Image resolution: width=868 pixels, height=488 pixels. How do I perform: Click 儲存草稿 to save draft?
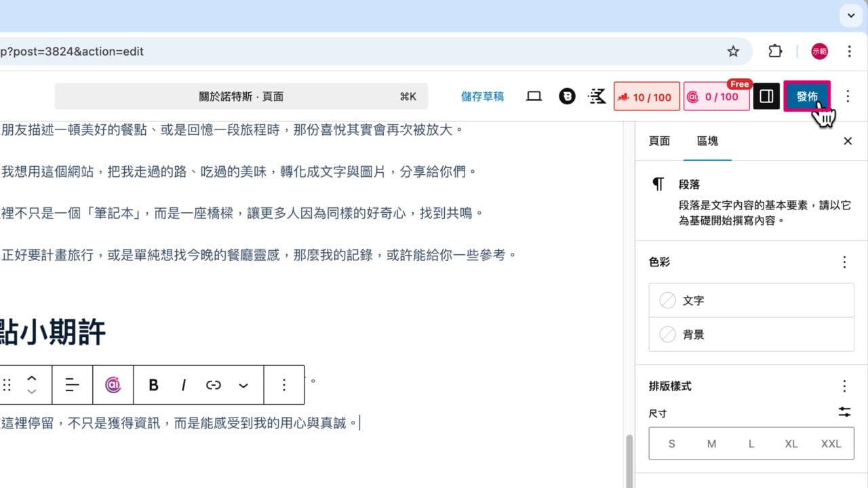coord(482,97)
